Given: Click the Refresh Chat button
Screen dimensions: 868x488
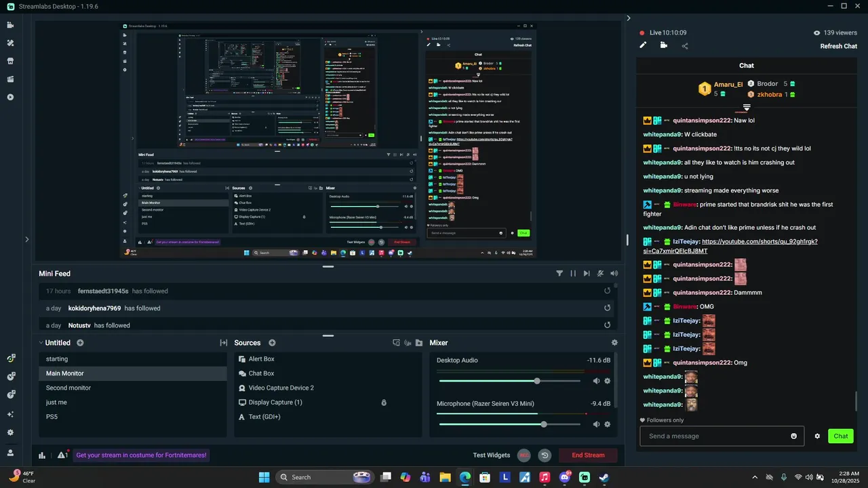Looking at the screenshot, I should pos(839,46).
